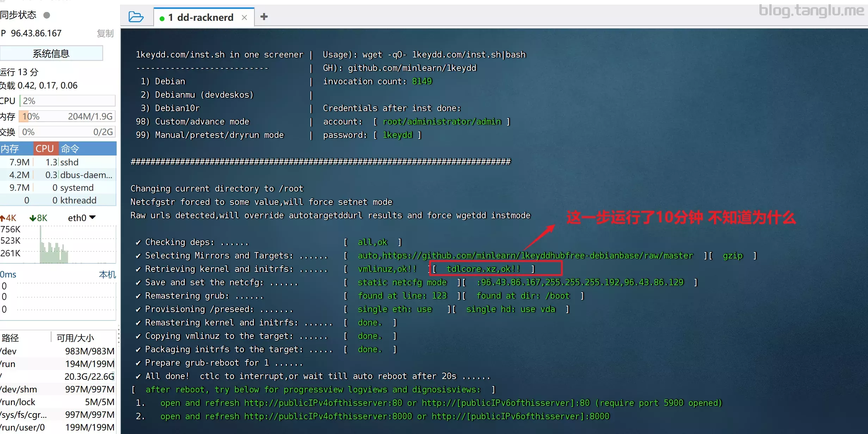Click the 本机 ping target link
This screenshot has height=434, width=868.
pos(107,274)
